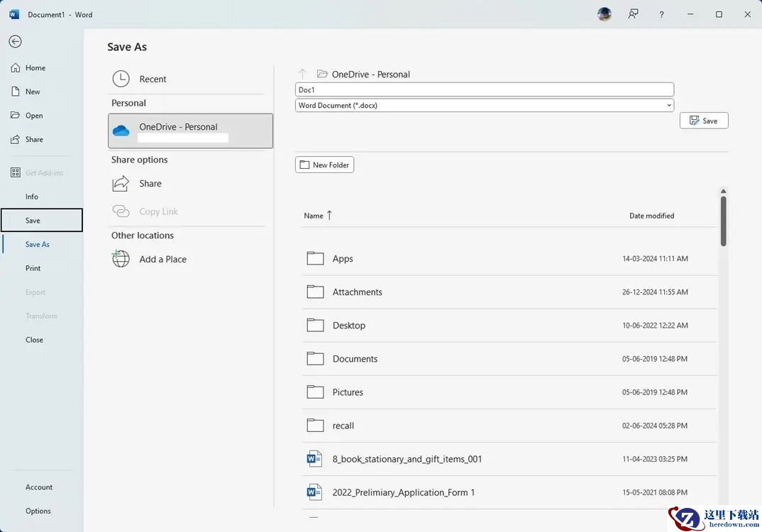Click the Recent clock icon
The image size is (762, 532).
(121, 79)
